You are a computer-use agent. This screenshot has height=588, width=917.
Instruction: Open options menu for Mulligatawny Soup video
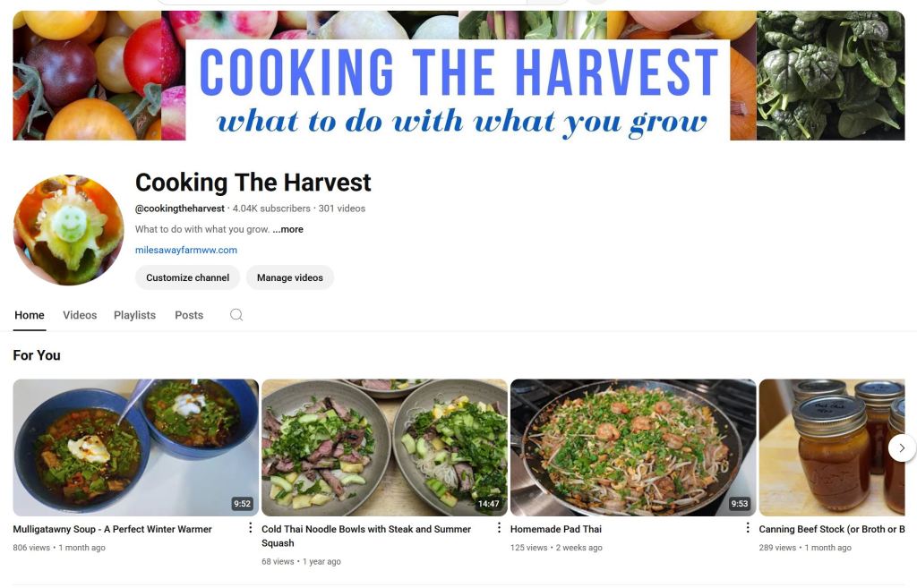[251, 528]
